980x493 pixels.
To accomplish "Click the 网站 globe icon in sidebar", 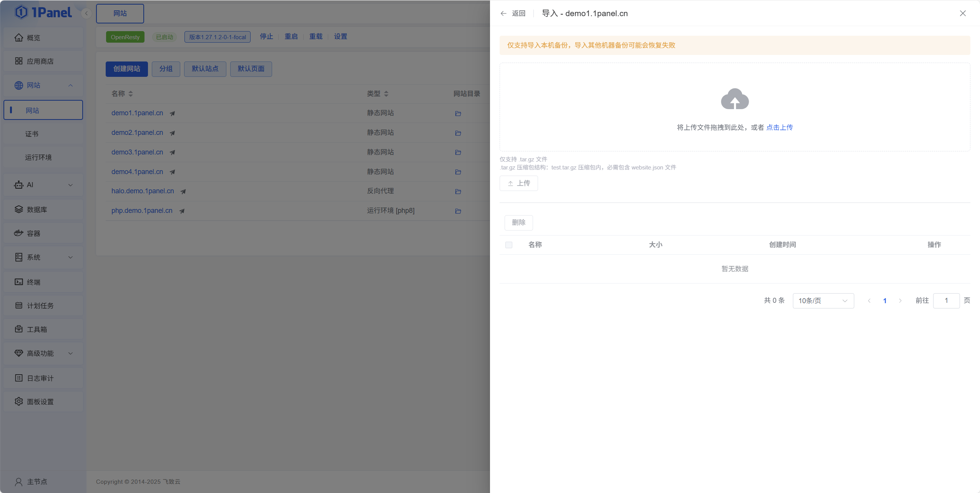I will (19, 85).
